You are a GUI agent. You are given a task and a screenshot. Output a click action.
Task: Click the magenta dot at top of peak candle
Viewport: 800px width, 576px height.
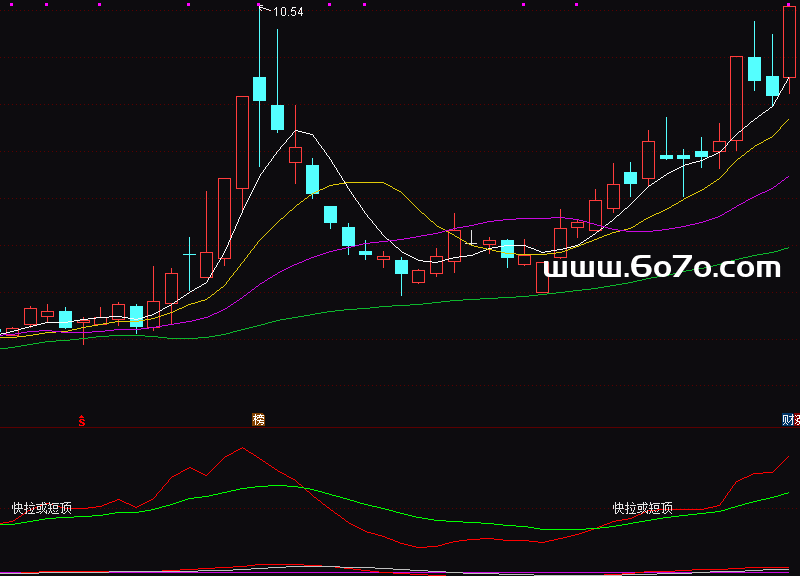click(260, 3)
